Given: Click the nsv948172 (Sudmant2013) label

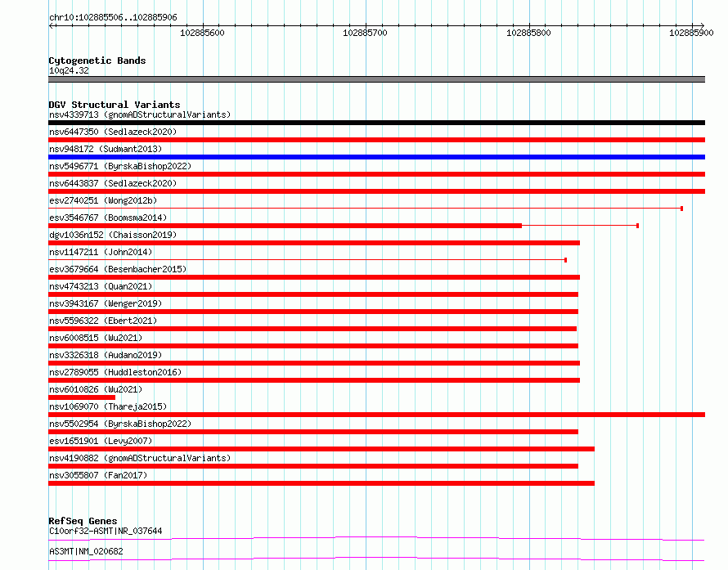Looking at the screenshot, I should 106,149.
